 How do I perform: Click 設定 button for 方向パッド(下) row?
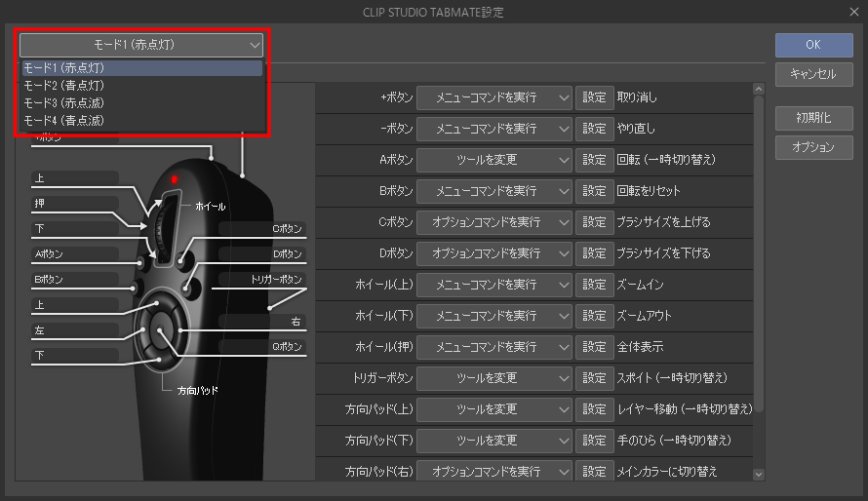(x=595, y=441)
